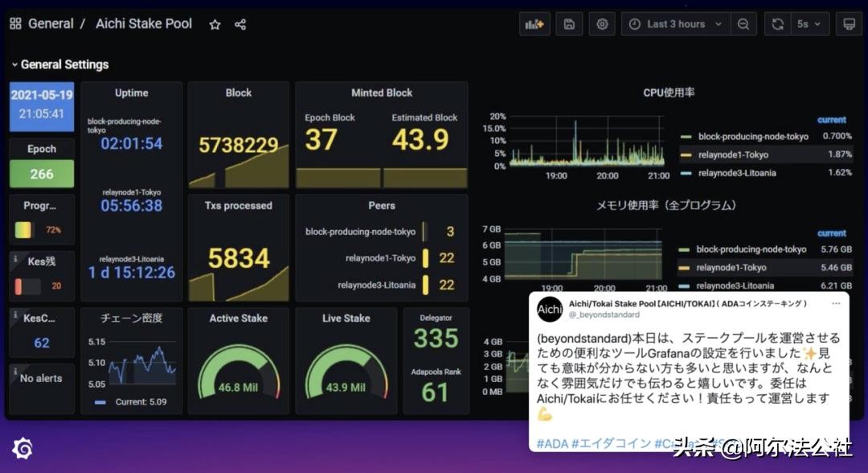Click the Grafana logo at bottom left
This screenshot has width=868, height=473.
pyautogui.click(x=23, y=447)
